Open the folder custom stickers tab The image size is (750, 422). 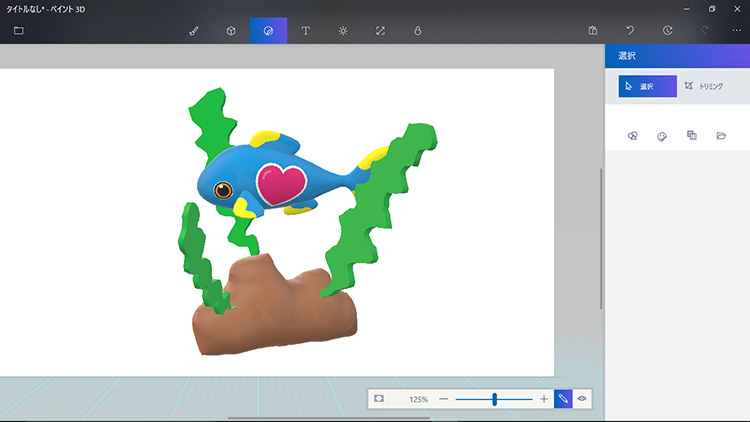click(721, 136)
